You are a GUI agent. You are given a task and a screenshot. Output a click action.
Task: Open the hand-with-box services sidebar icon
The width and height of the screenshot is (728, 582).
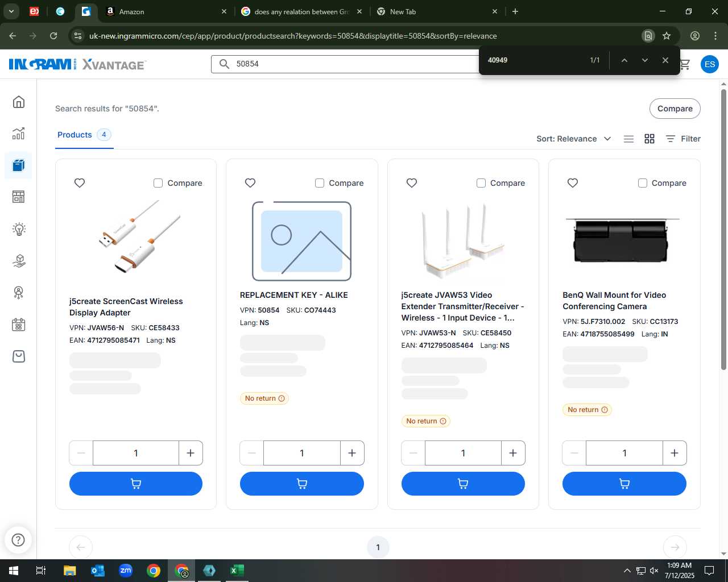coord(19,261)
